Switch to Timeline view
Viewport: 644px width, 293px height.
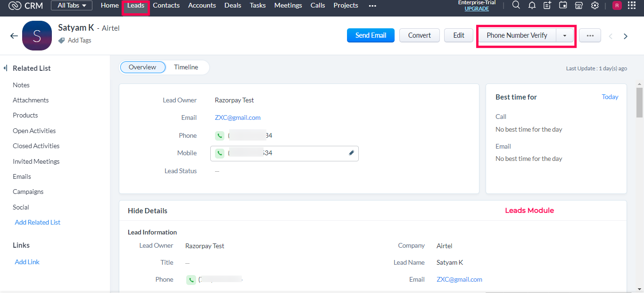click(x=186, y=67)
